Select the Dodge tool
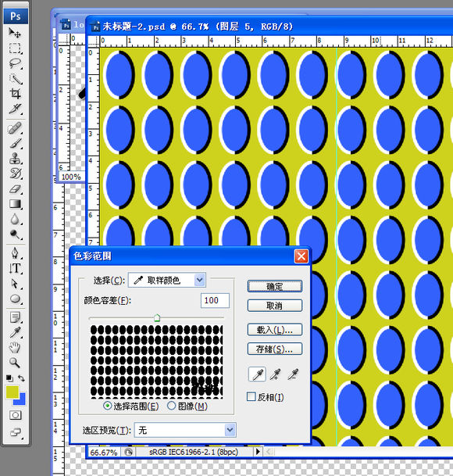This screenshot has height=476, width=453. pos(15,234)
